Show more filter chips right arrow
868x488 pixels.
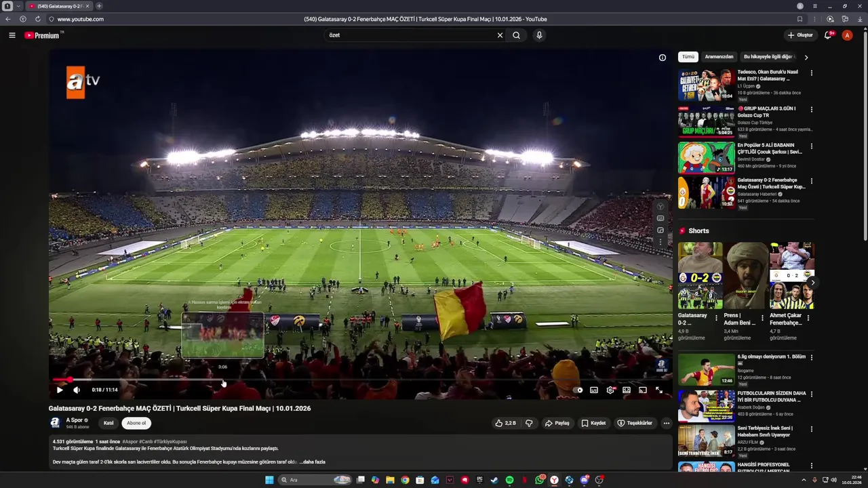click(x=806, y=58)
